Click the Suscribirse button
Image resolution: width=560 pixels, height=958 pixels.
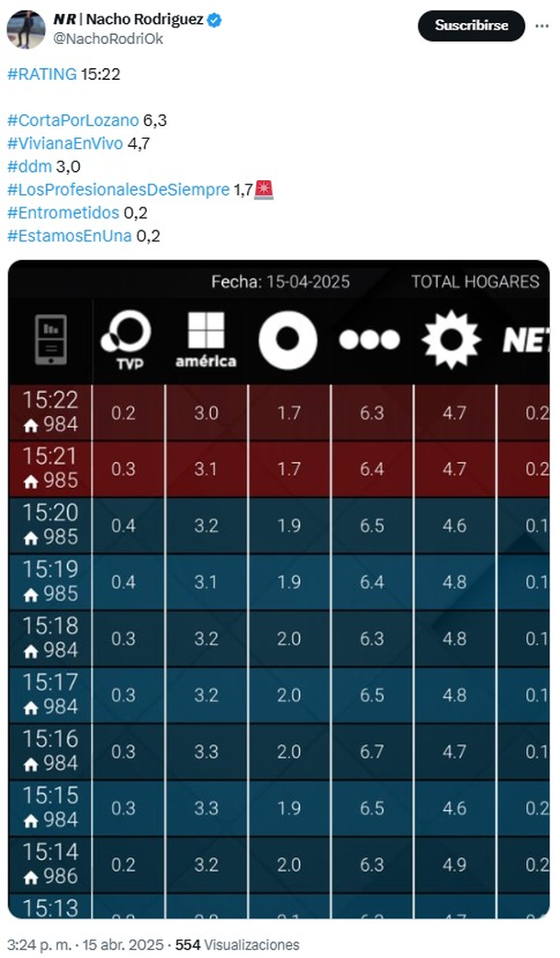(471, 26)
